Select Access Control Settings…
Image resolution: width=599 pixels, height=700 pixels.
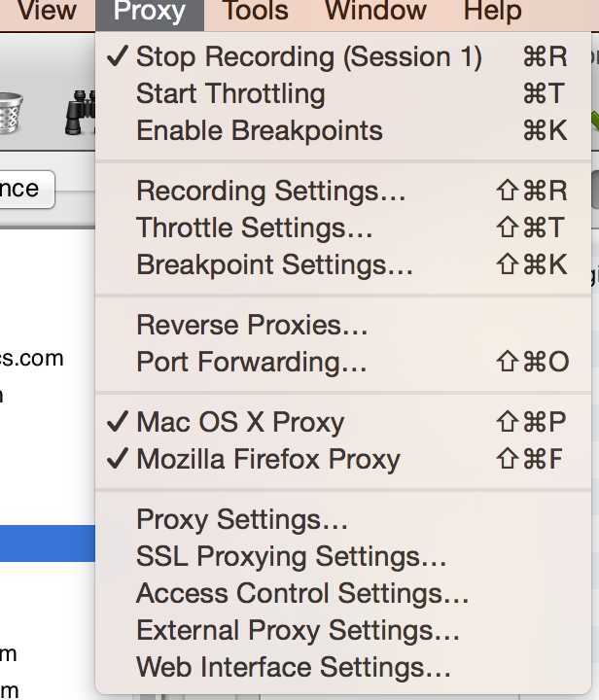click(343, 593)
